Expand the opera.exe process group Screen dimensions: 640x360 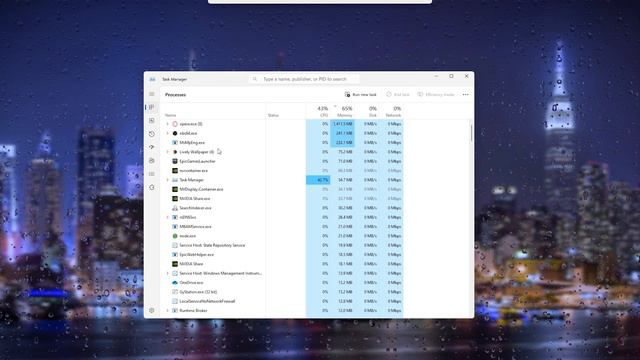click(167, 124)
